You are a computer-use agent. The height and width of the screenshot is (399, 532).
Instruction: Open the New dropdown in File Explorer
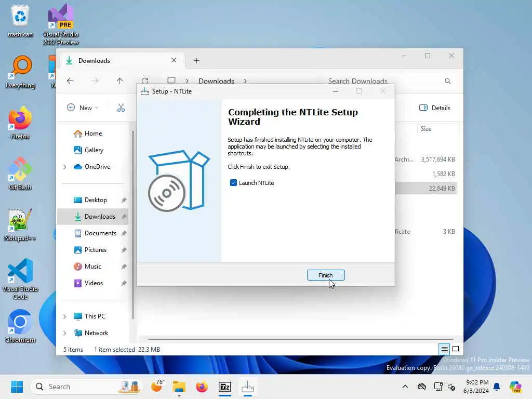click(x=83, y=108)
